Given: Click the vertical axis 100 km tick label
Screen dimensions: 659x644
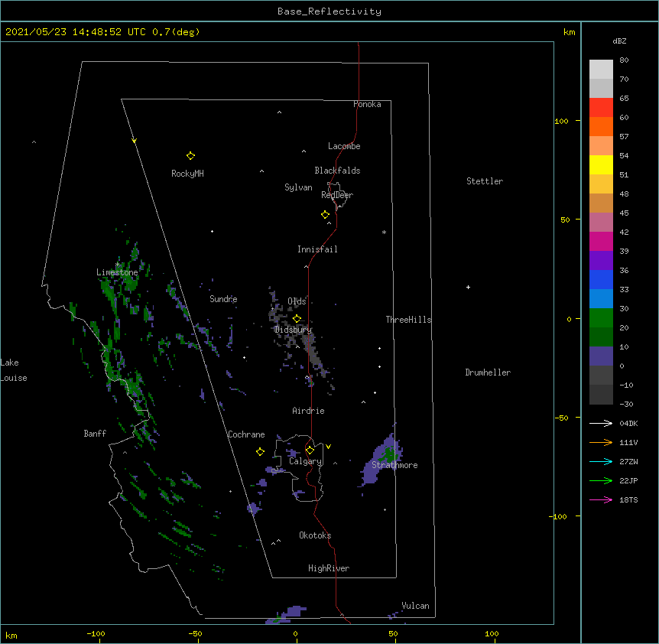Looking at the screenshot, I should point(561,121).
